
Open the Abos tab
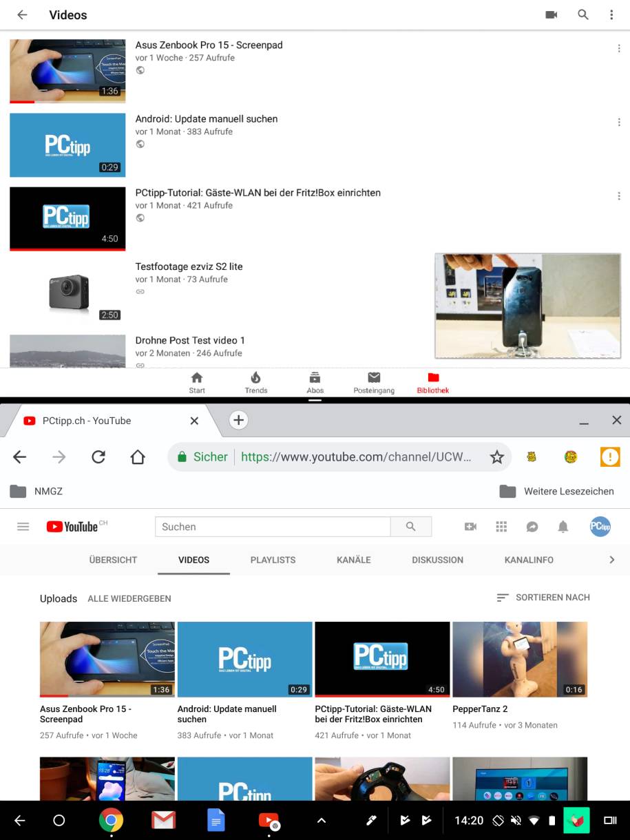(315, 383)
